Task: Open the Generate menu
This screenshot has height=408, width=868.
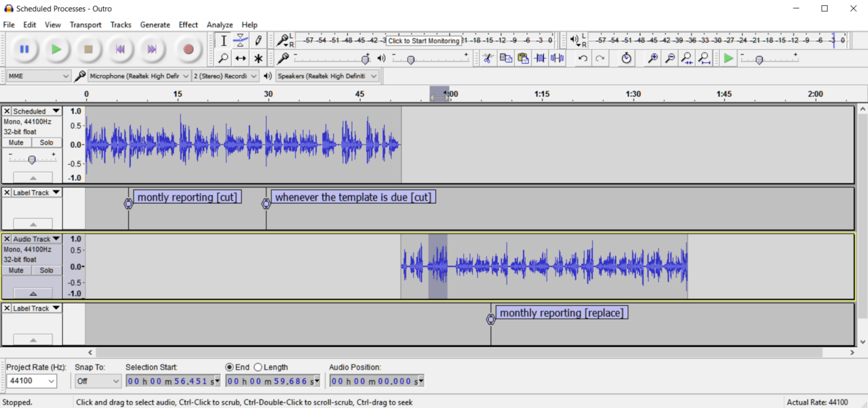Action: pos(155,24)
